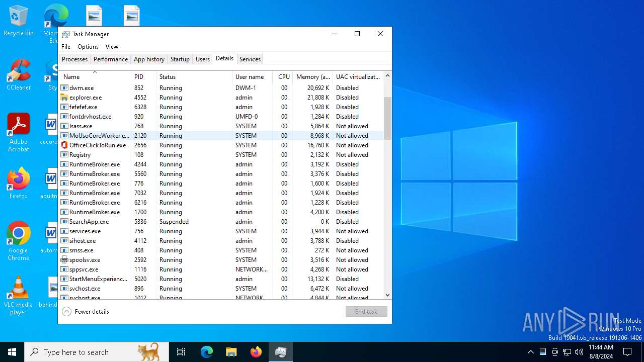The height and width of the screenshot is (362, 644).
Task: Open the View menu
Action: coord(112,47)
